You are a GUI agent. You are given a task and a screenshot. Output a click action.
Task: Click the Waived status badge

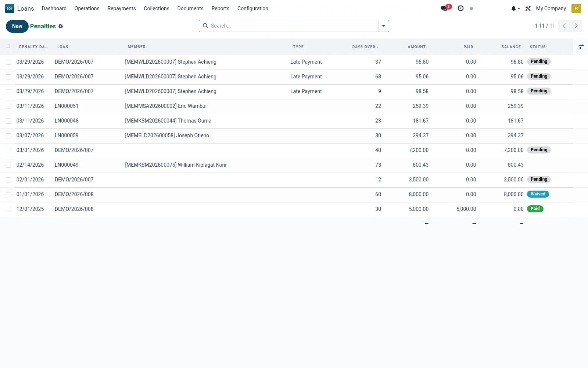(538, 194)
